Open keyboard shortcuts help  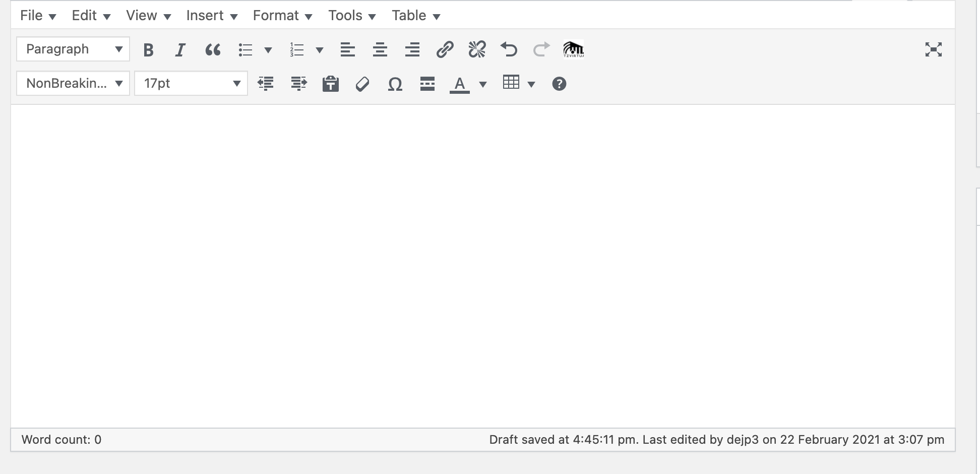click(x=559, y=84)
